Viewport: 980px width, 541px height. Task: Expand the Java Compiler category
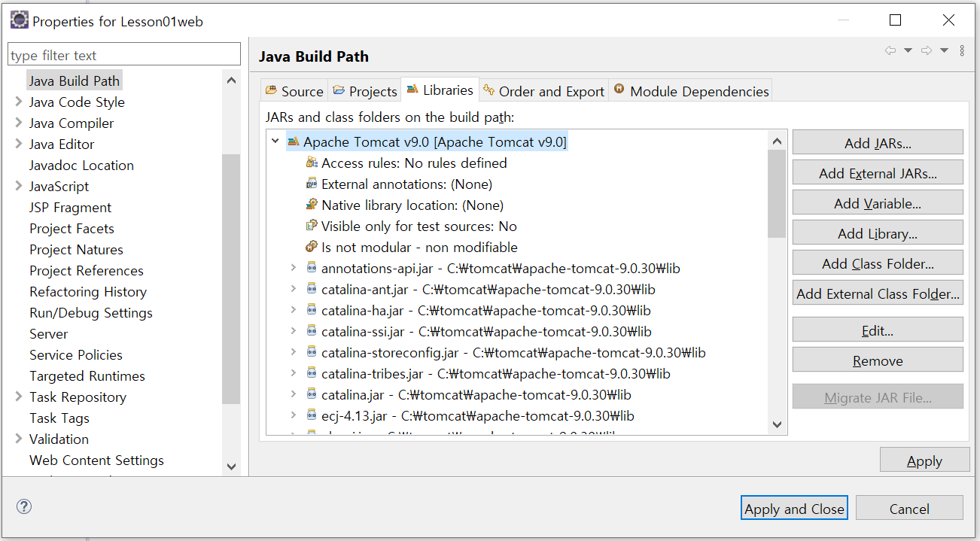tap(18, 123)
